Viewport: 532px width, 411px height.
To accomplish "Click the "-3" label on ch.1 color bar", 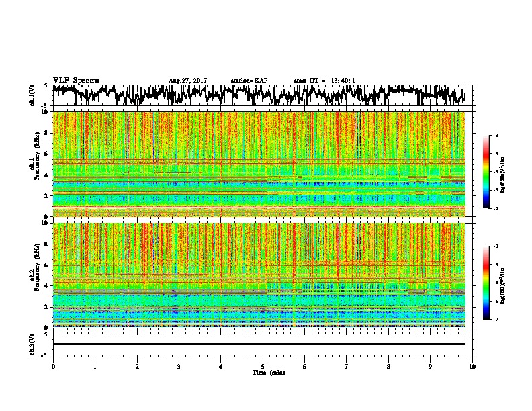I will (496, 135).
